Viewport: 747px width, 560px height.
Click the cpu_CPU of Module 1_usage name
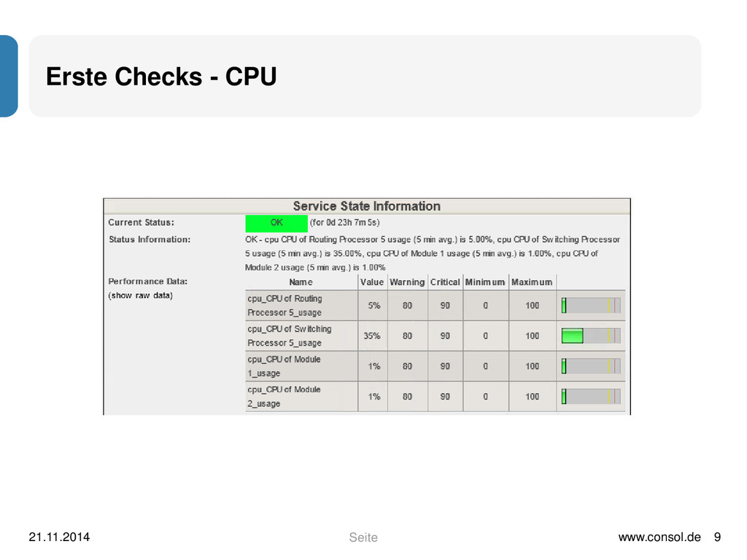284,366
